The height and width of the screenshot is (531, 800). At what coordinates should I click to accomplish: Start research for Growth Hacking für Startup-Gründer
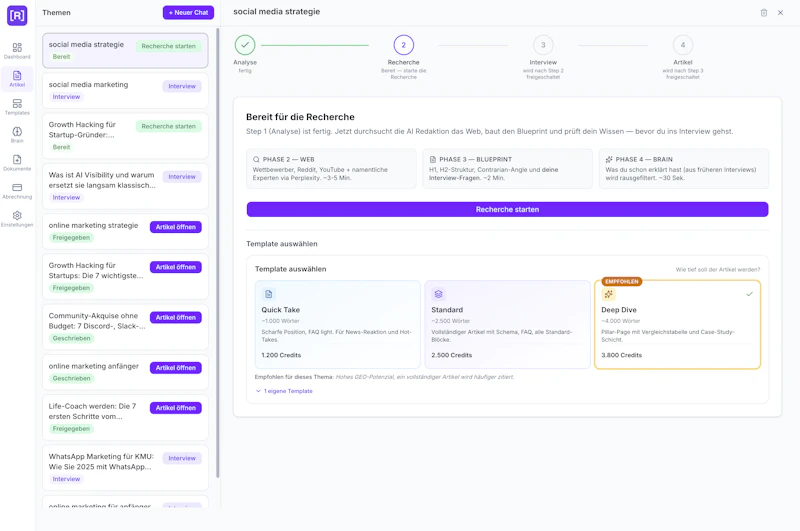coord(168,126)
